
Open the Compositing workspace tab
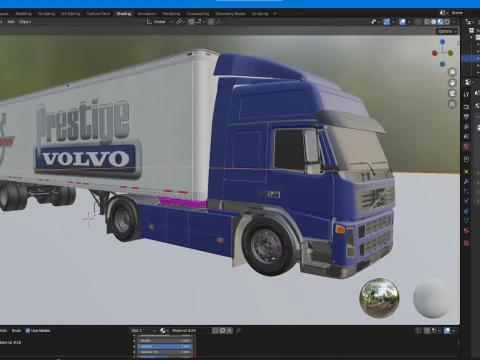point(198,14)
